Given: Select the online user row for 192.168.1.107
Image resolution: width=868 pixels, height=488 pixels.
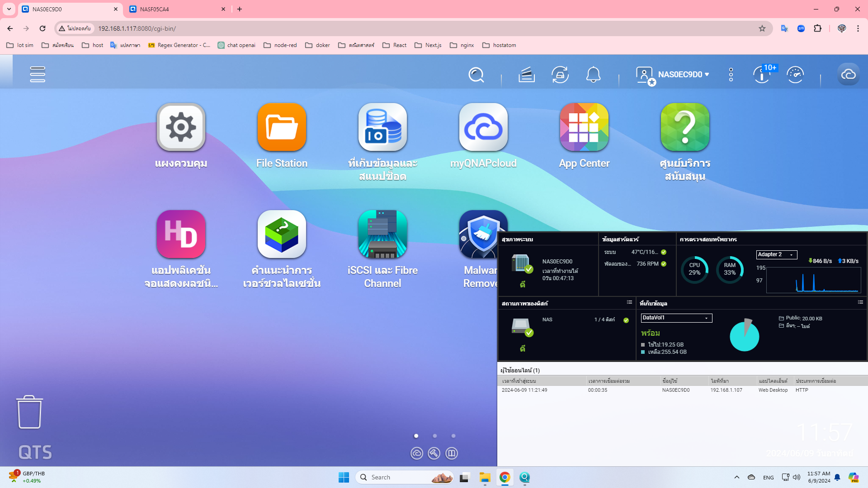Looking at the screenshot, I should [682, 390].
